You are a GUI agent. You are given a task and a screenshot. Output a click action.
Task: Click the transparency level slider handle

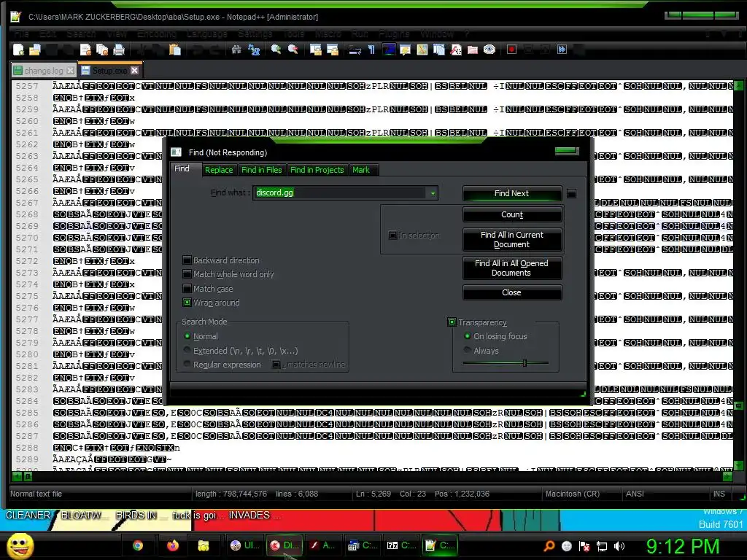[x=525, y=363]
